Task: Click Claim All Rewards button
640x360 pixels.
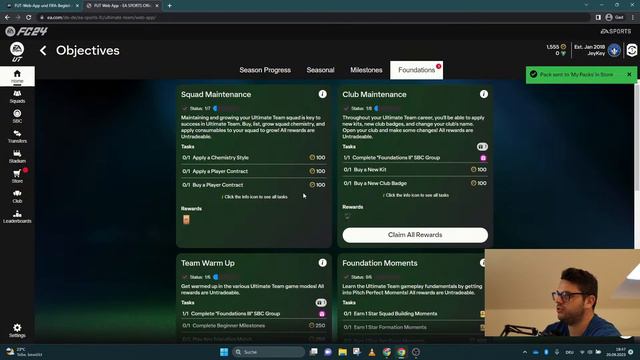Action: click(415, 235)
